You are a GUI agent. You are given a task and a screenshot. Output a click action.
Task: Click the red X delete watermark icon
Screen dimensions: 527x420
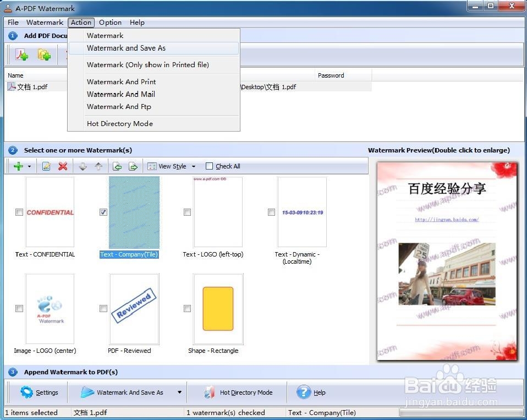63,166
